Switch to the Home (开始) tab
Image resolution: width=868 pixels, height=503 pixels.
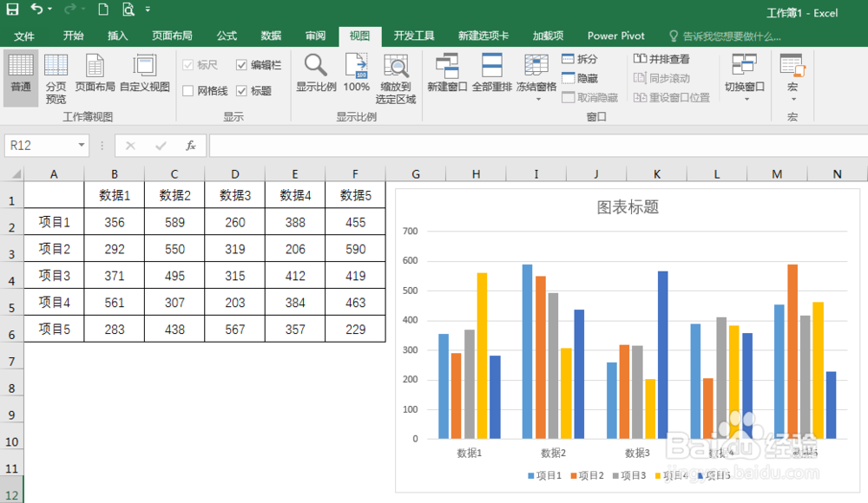[x=73, y=36]
